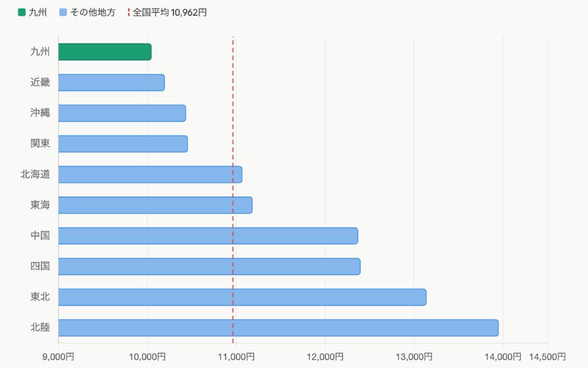Viewport: 588px width, 368px height.
Task: Click the 関東 bar
Action: point(123,144)
